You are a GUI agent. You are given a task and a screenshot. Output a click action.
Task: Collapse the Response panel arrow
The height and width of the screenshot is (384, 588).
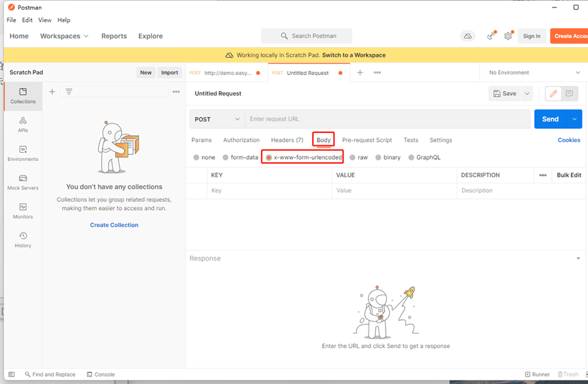point(578,259)
